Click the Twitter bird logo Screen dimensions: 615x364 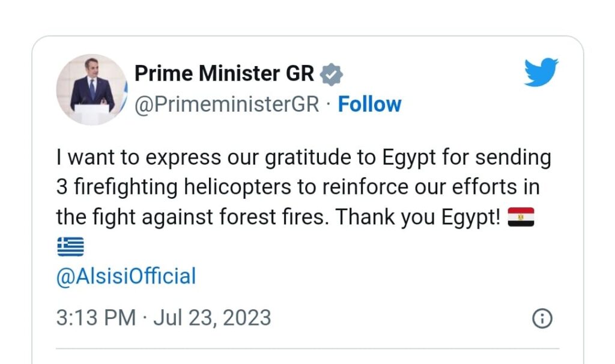(x=541, y=72)
